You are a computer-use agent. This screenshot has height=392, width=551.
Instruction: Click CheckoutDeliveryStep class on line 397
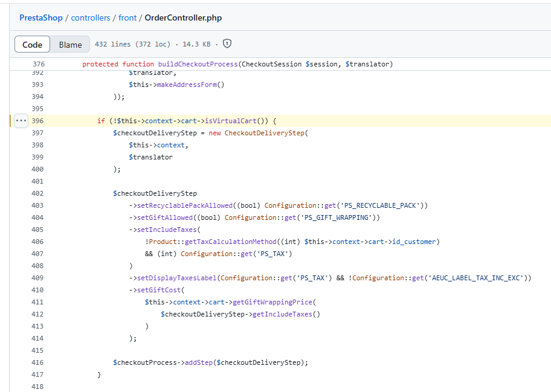coord(264,133)
